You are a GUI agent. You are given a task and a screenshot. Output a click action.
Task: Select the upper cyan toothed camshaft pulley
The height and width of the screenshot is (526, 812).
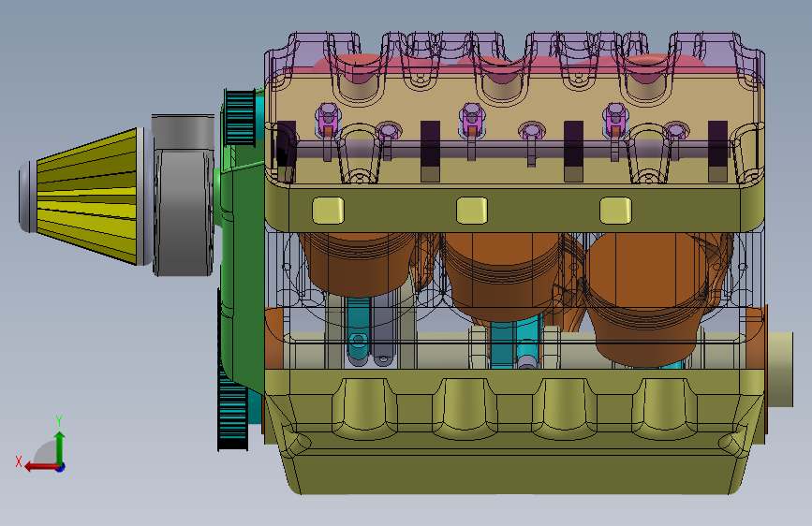click(239, 118)
